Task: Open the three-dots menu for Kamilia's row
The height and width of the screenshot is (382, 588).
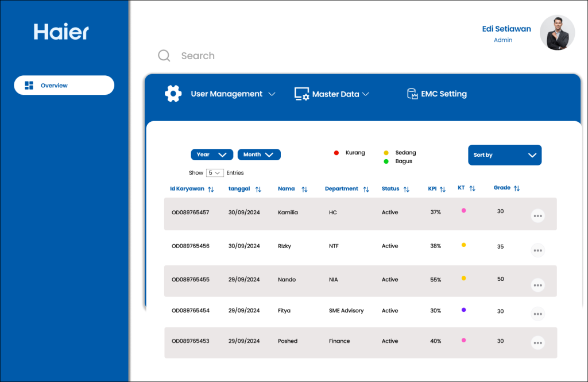Action: click(537, 216)
